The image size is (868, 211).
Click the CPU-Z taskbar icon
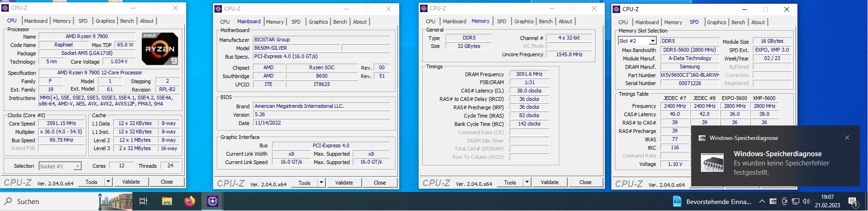[x=213, y=201]
